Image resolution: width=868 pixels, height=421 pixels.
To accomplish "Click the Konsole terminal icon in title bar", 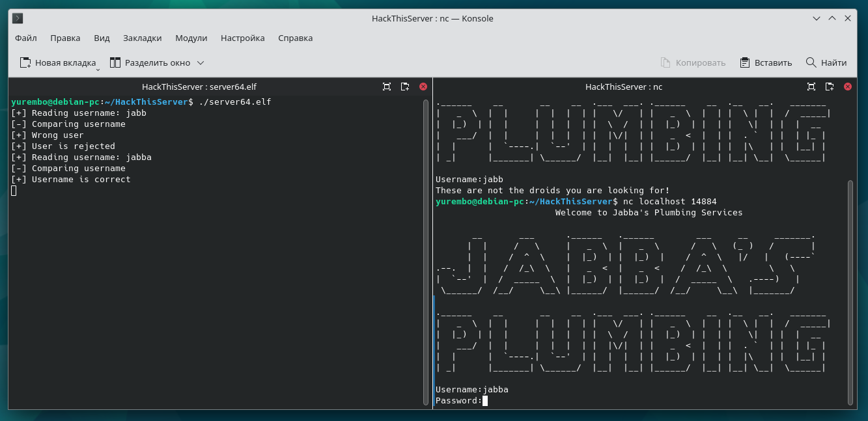I will coord(18,18).
